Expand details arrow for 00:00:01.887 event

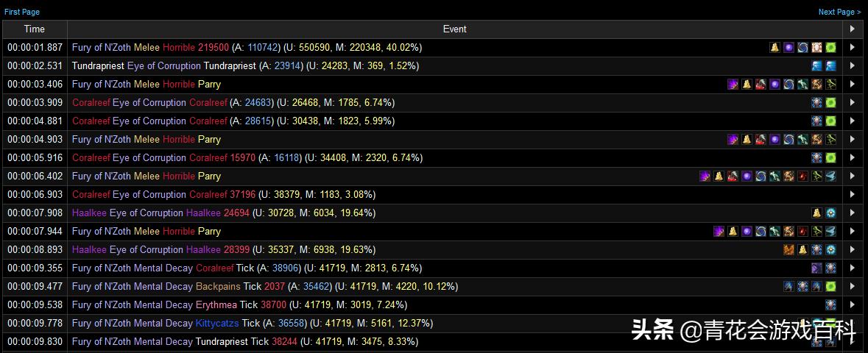click(x=853, y=48)
